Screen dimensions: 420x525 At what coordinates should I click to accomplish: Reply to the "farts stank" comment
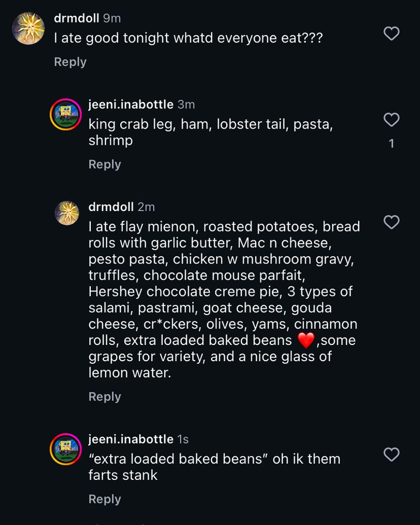click(104, 499)
